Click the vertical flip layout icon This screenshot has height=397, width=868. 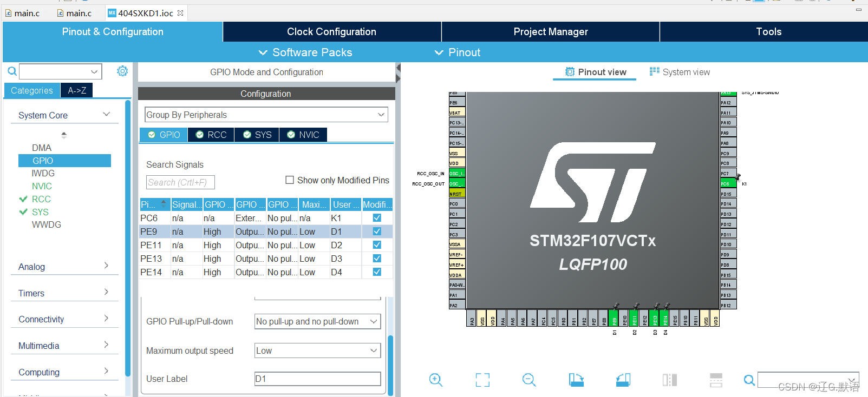click(x=670, y=380)
